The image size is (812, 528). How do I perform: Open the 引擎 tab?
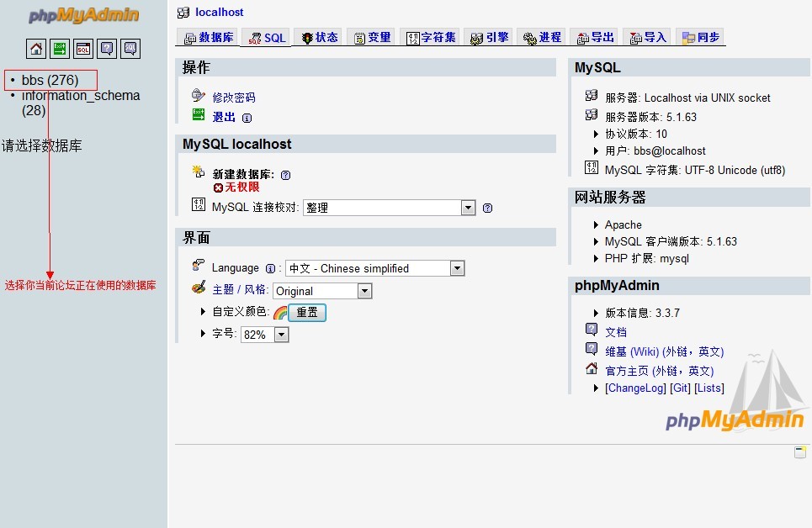490,37
